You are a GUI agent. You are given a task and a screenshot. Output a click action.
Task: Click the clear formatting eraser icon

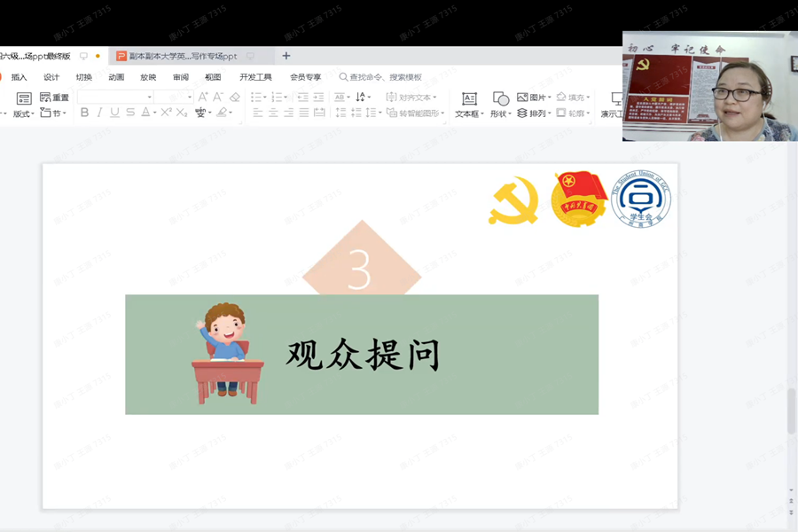(x=235, y=98)
